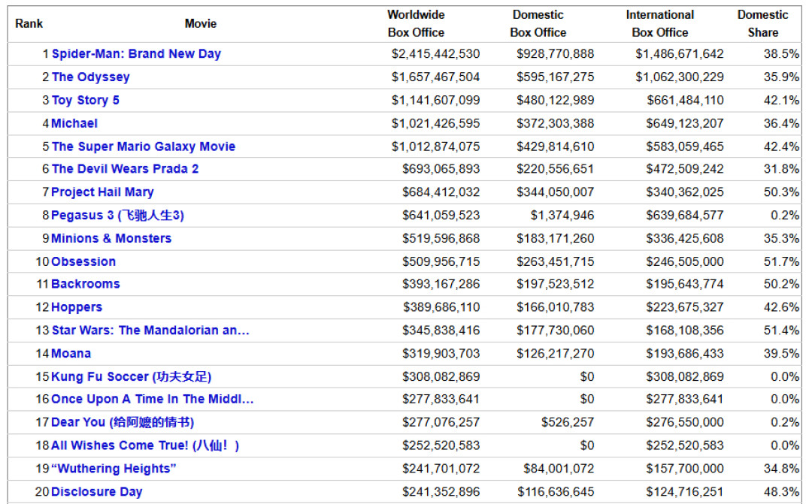The width and height of the screenshot is (812, 504).
Task: Open the Kung Fu Soccer link
Action: click(131, 377)
